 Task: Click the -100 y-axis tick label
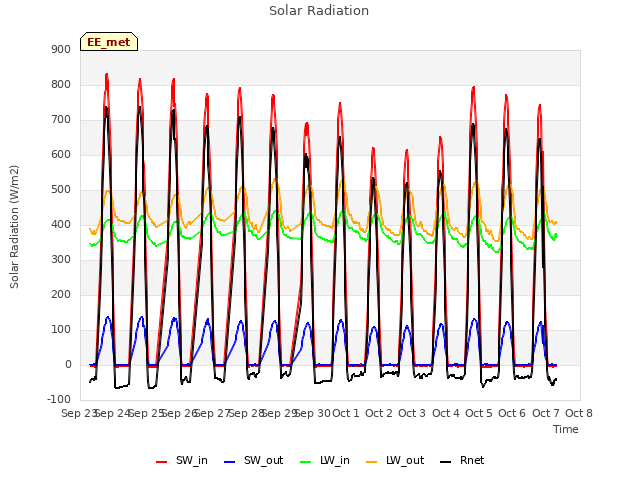59,399
